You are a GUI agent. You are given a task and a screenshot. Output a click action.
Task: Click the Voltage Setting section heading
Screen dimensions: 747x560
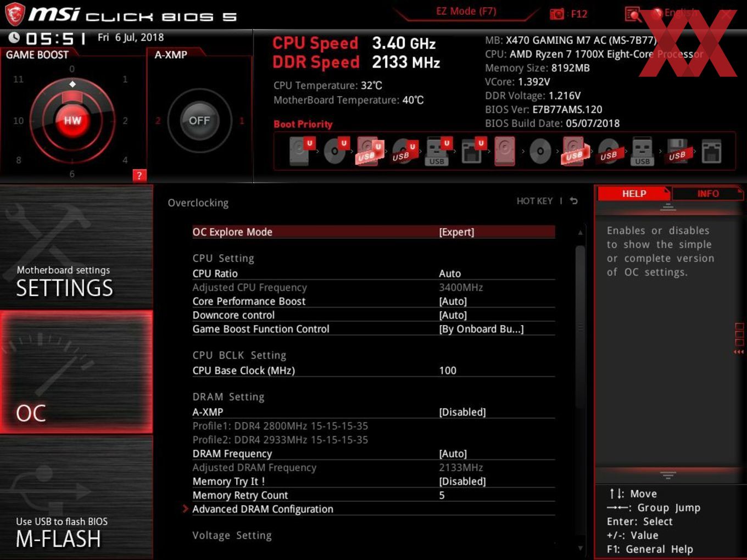tap(232, 535)
